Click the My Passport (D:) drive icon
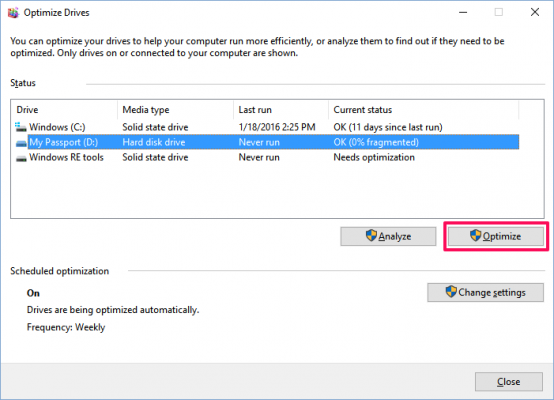The image size is (554, 400). 21,143
